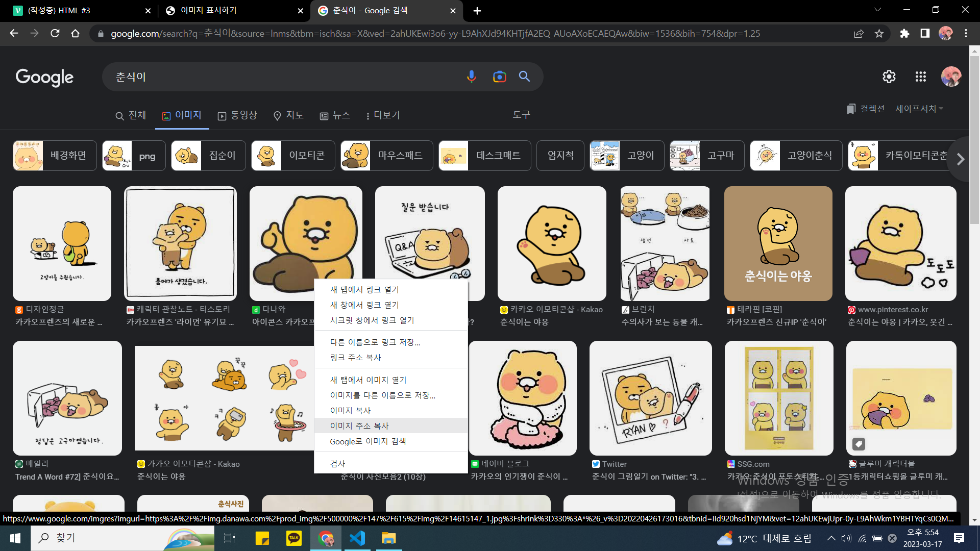
Task: Bookmark this page with star icon
Action: tap(879, 34)
